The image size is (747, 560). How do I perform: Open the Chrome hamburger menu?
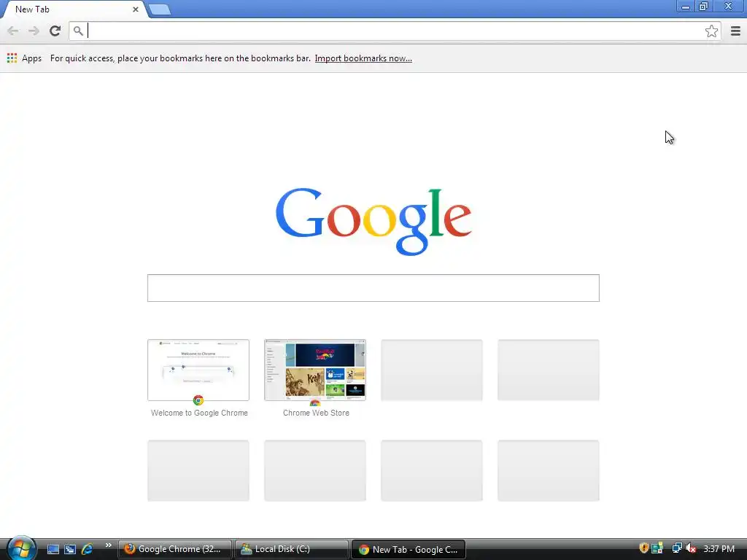pos(735,31)
